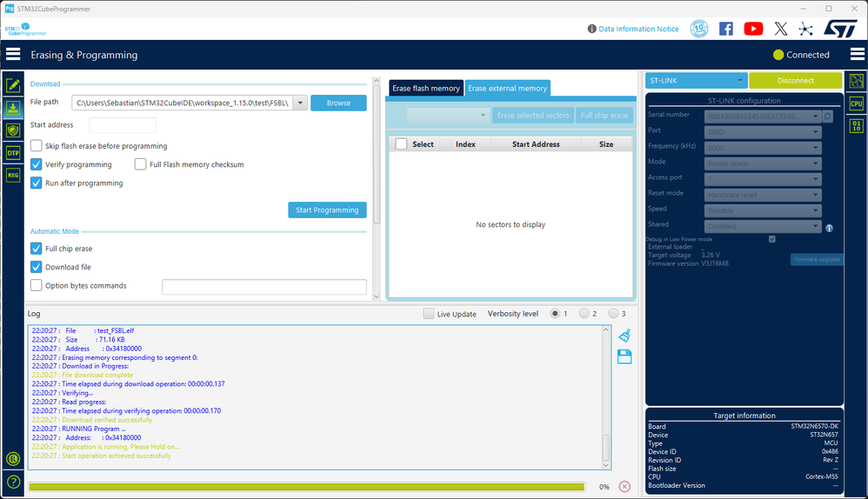
Task: Uncheck Download file in Automatic Mode
Action: pyautogui.click(x=36, y=267)
